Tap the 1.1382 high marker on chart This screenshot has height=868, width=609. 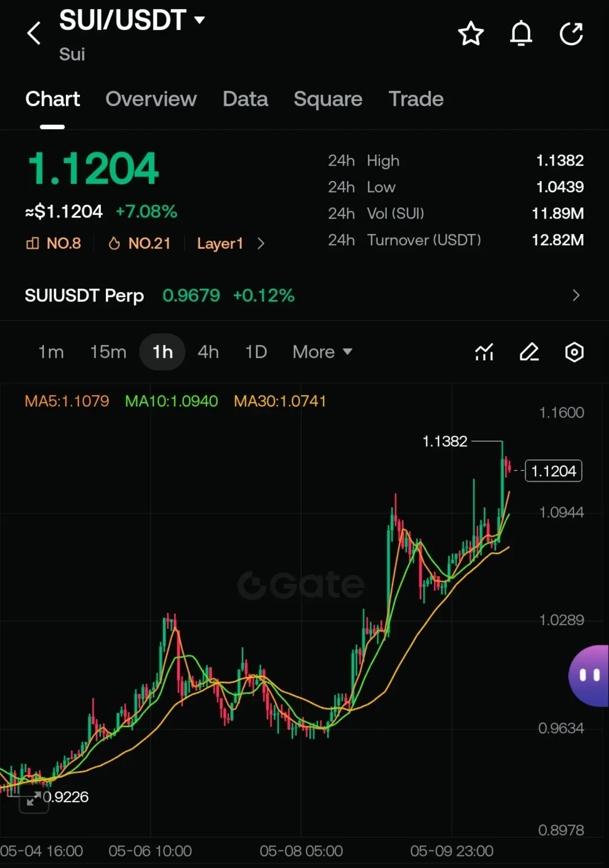(445, 441)
